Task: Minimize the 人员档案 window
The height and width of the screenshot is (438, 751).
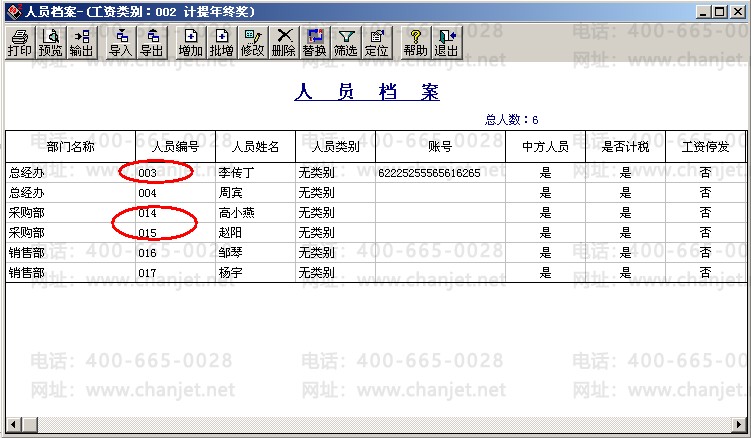Action: point(703,12)
